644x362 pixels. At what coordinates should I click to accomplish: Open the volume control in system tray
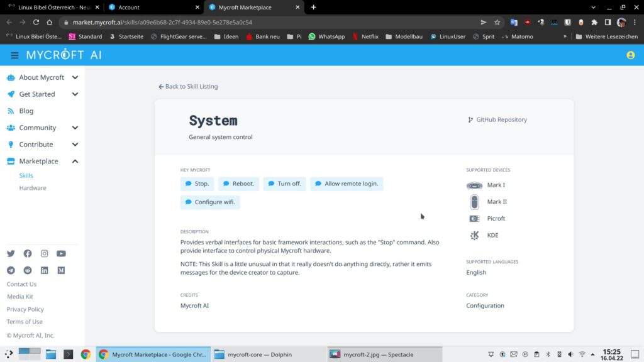click(x=570, y=354)
